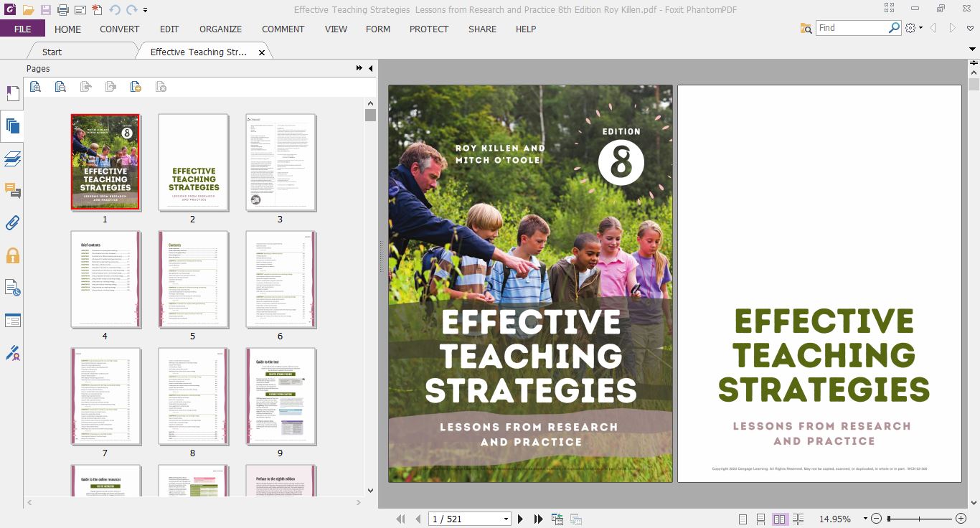
Task: Go to the next page
Action: tap(521, 519)
